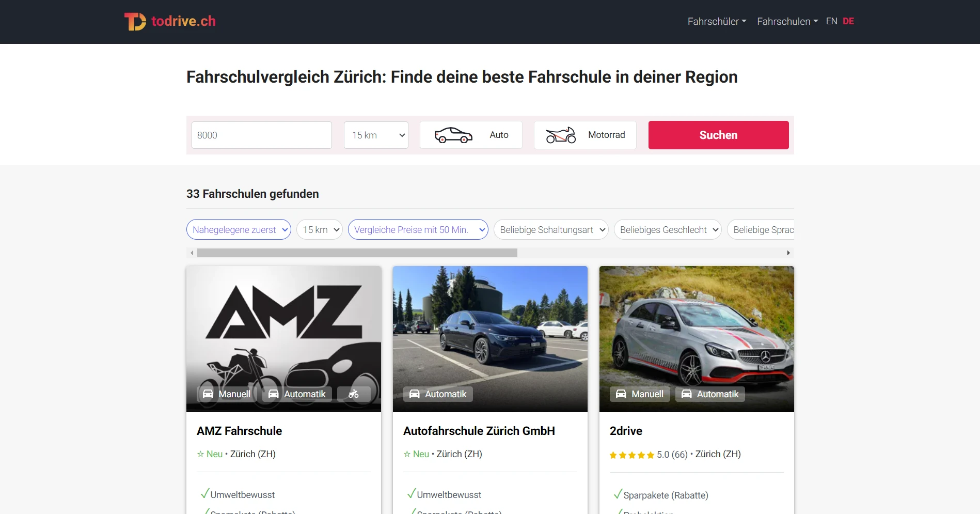Select the Motorrad vehicle option
Screen dimensions: 980x514
pyautogui.click(x=585, y=135)
